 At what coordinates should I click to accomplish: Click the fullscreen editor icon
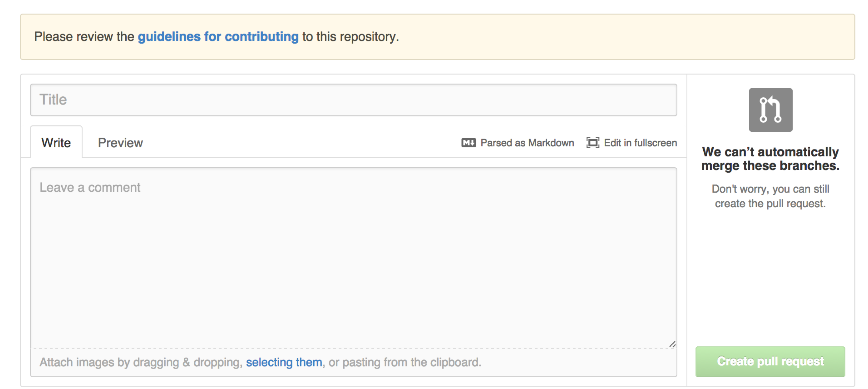coord(593,143)
